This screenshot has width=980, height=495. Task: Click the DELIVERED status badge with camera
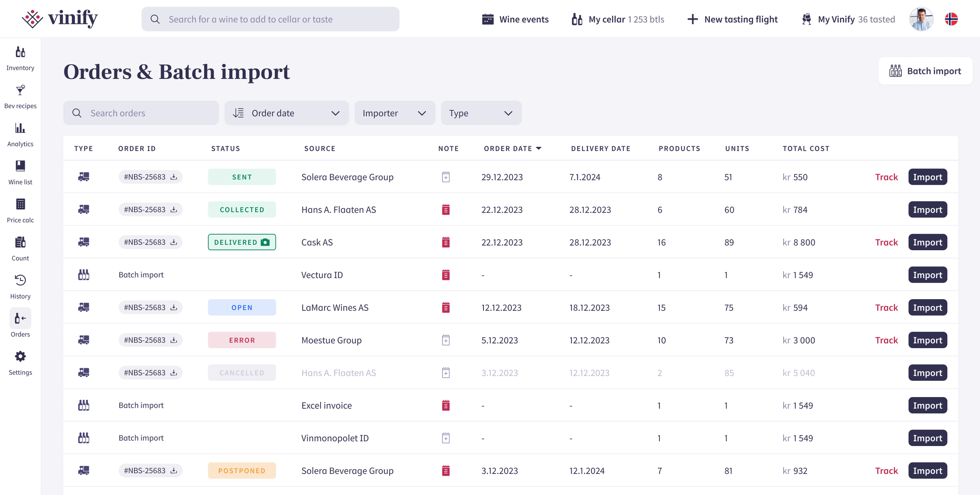point(242,242)
